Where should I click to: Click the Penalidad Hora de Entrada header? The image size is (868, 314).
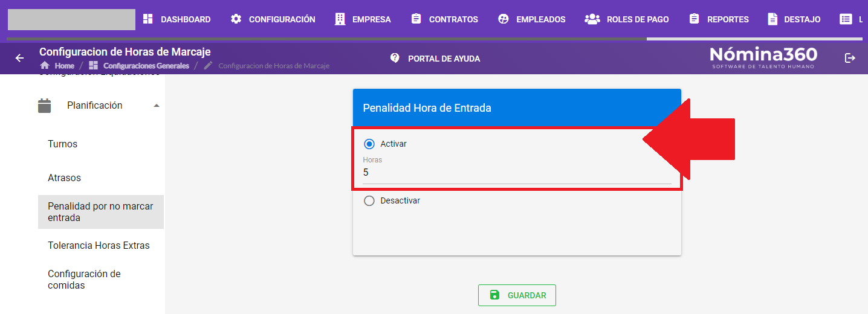[517, 108]
